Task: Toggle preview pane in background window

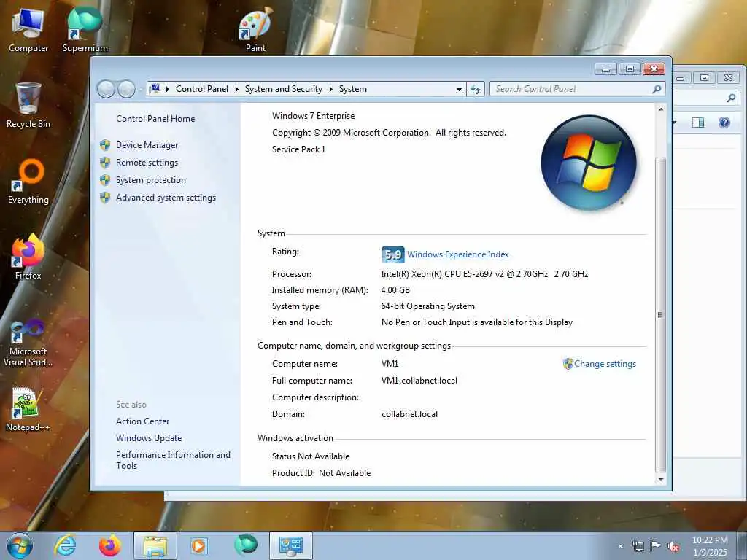Action: (698, 122)
